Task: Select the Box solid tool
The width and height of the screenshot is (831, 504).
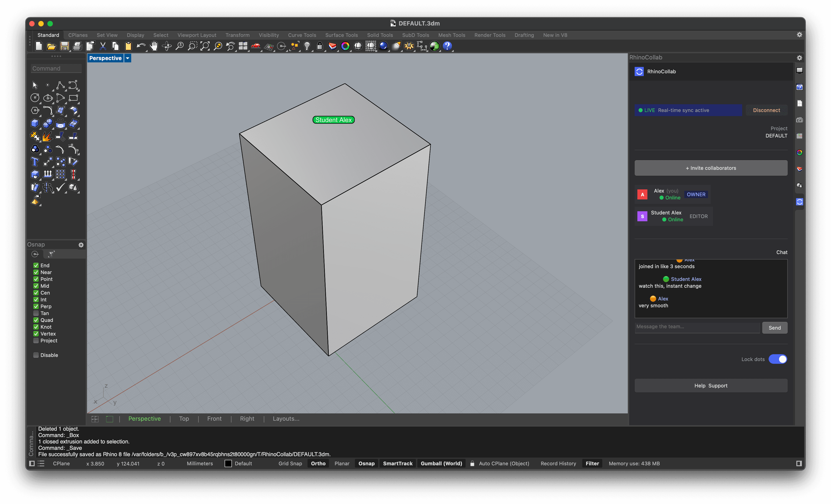Action: (35, 123)
